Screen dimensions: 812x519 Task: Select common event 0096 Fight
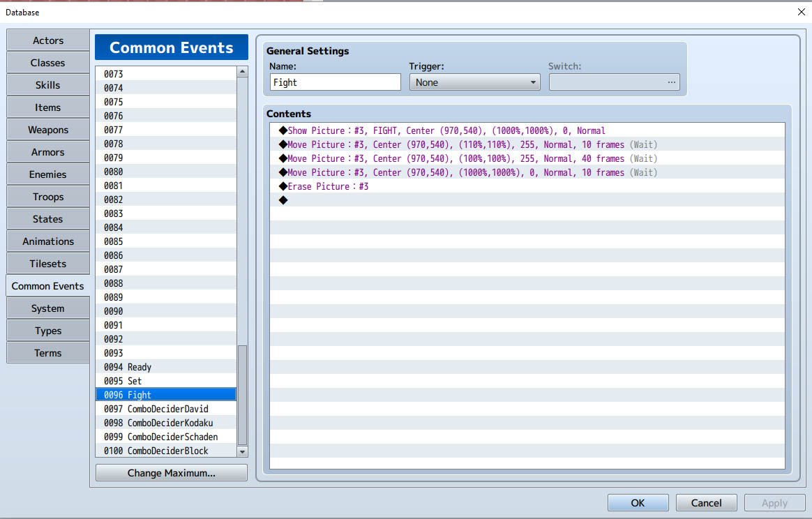click(166, 395)
